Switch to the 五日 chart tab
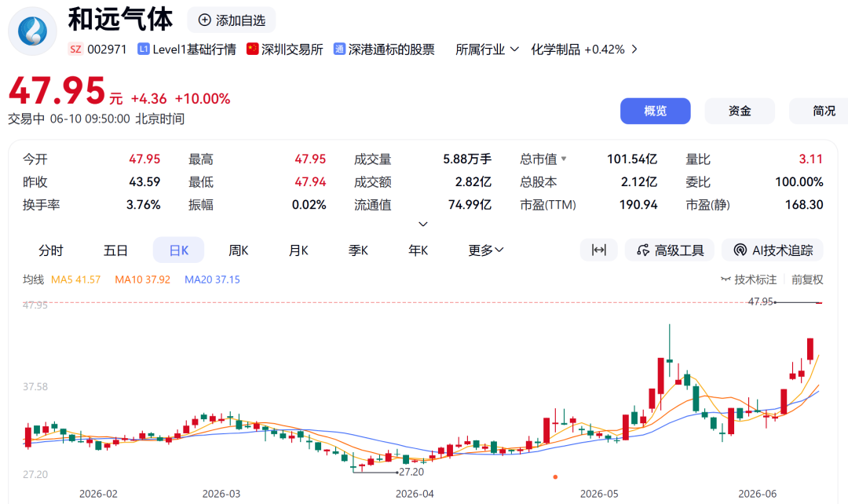 [115, 250]
